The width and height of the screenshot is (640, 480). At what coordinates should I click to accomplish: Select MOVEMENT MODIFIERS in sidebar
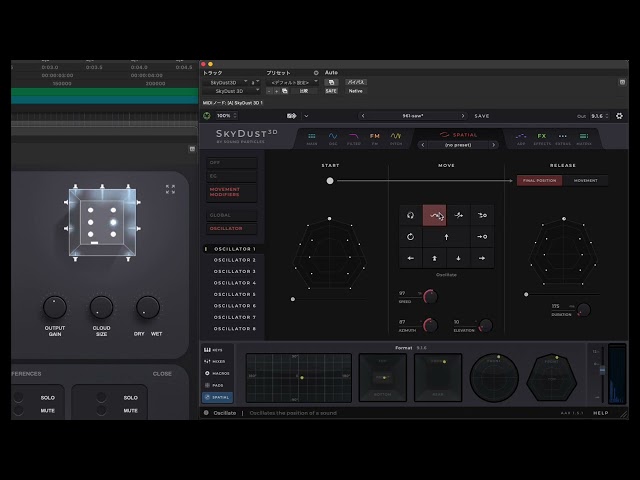232,192
